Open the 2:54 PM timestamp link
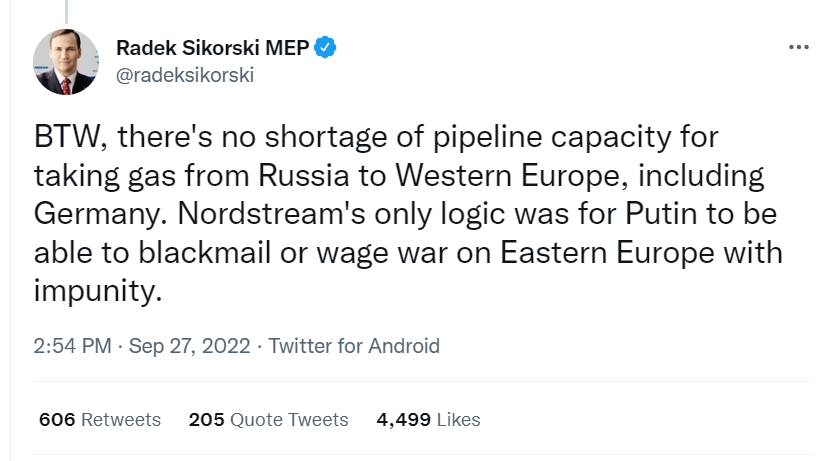This screenshot has height=461, width=832. point(72,346)
